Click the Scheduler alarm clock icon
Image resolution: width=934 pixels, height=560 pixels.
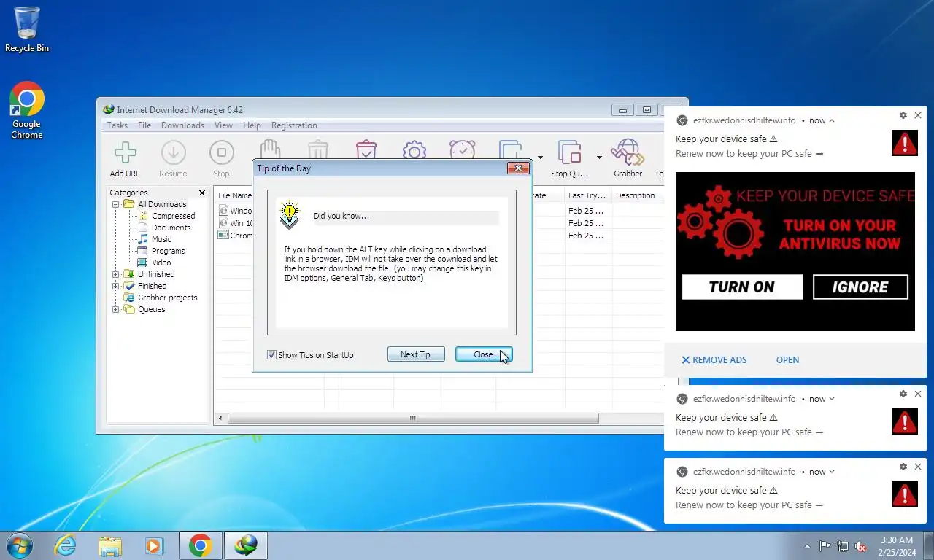click(x=463, y=150)
